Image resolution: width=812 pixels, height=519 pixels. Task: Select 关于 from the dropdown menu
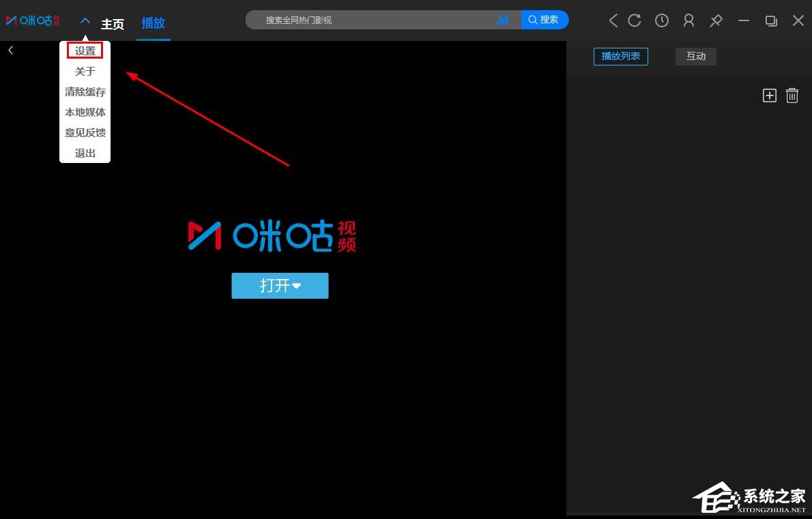tap(85, 72)
